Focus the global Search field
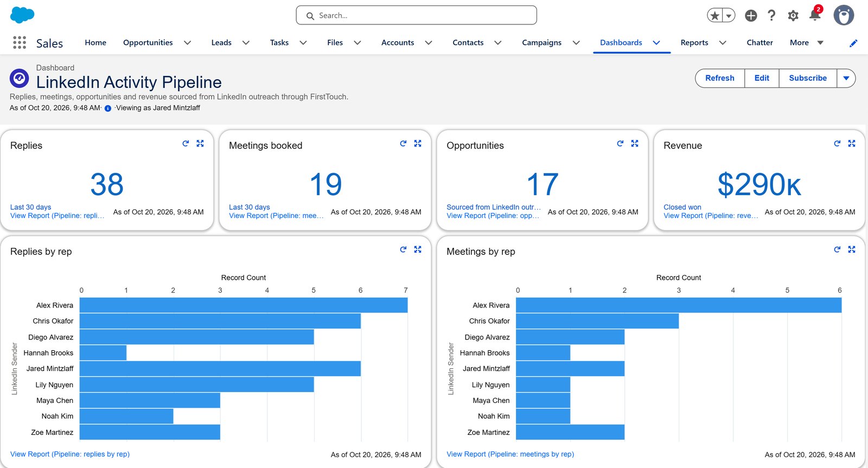 click(x=417, y=15)
